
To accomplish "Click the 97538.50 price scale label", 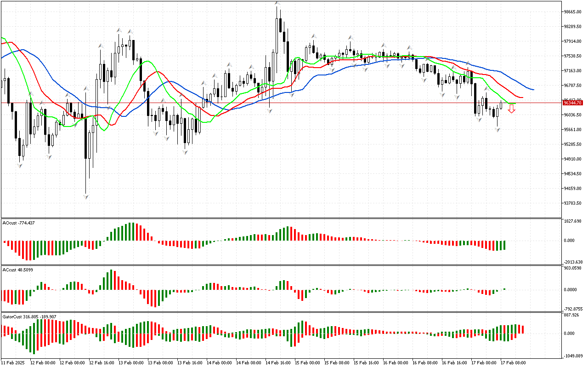I will click(573, 56).
